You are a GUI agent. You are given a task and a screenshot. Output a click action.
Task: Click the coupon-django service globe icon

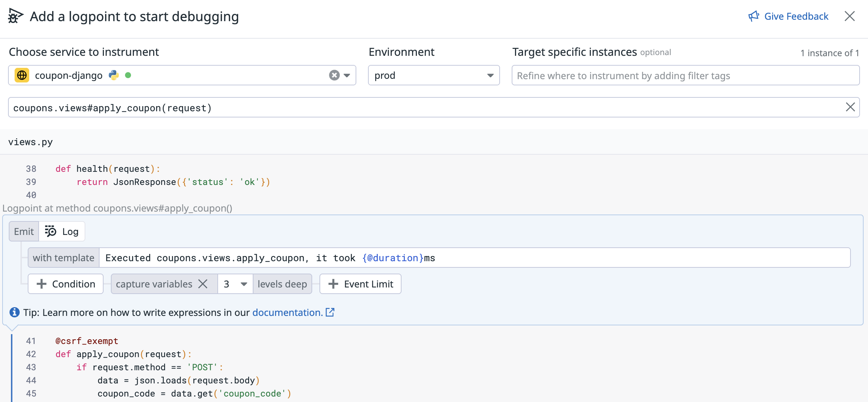pos(22,75)
